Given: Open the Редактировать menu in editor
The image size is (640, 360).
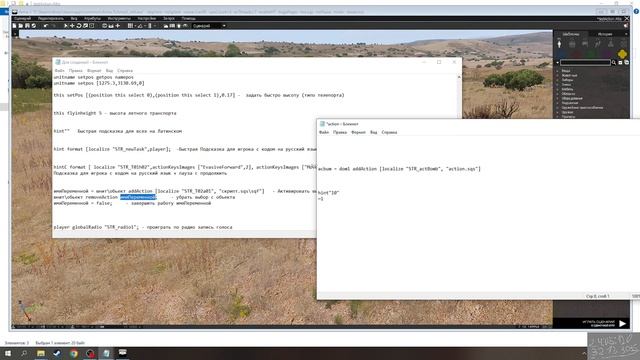Looking at the screenshot, I should (51, 18).
